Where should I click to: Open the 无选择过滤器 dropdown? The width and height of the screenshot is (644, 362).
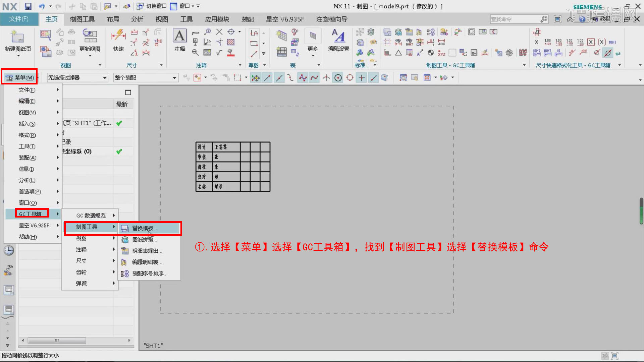click(78, 78)
